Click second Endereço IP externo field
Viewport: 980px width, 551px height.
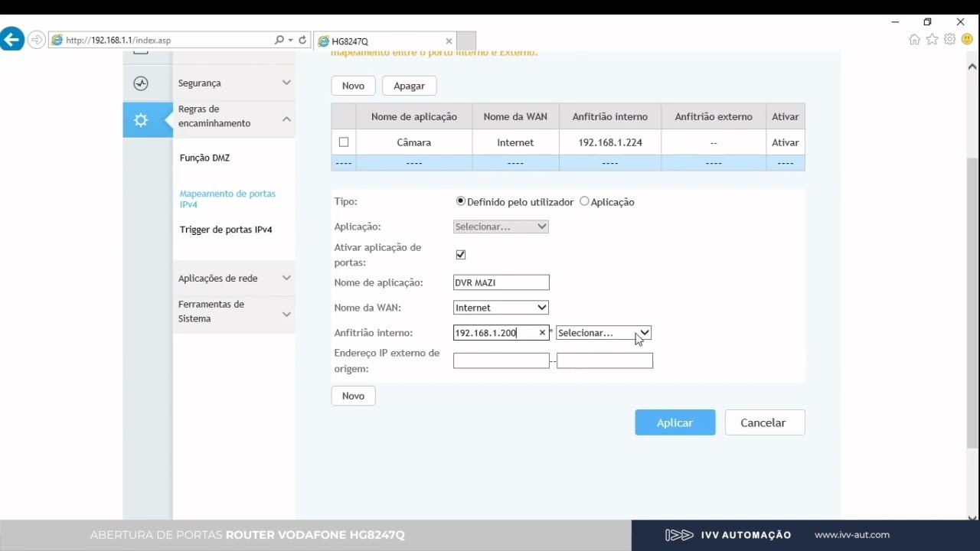[x=605, y=360]
